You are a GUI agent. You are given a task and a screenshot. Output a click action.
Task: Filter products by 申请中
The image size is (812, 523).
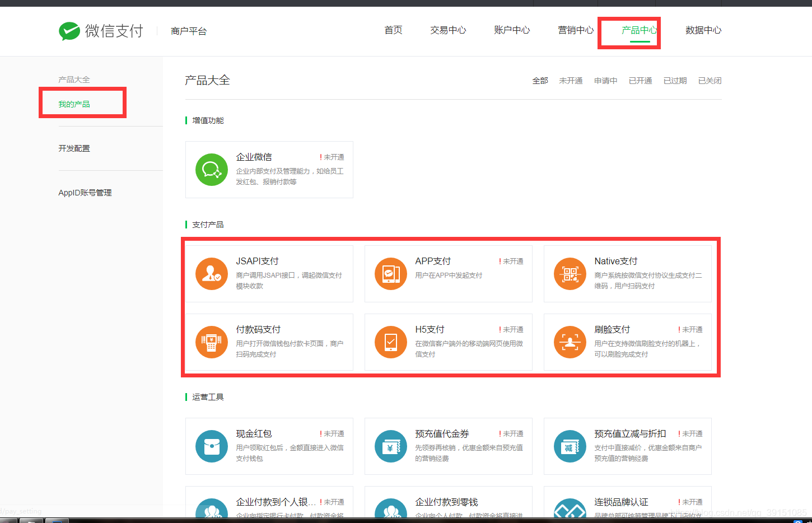pos(605,81)
